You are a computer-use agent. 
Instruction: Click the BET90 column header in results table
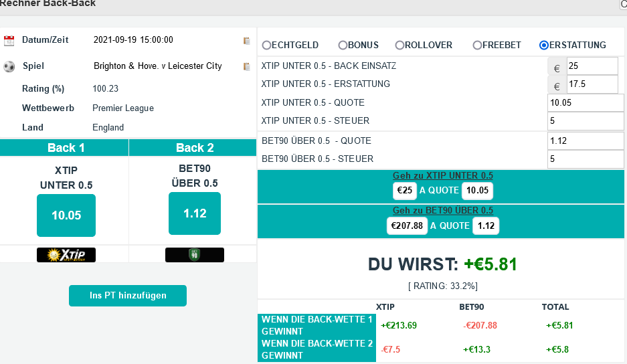[x=472, y=307]
